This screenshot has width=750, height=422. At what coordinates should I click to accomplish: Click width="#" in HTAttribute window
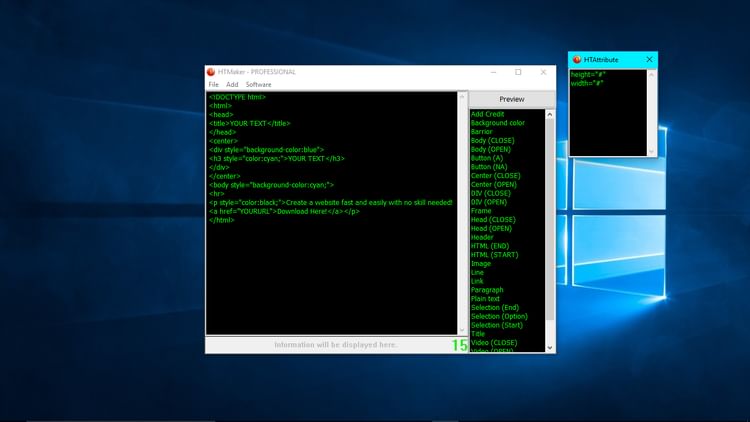pos(587,83)
